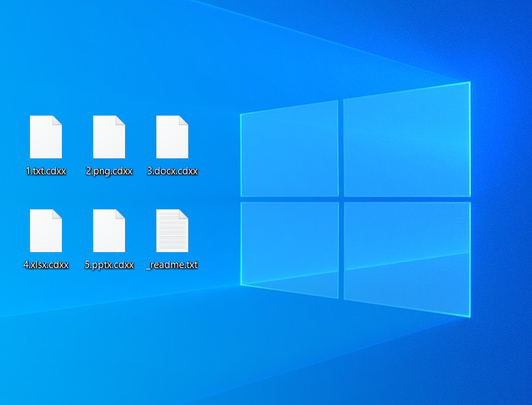The height and width of the screenshot is (405, 532).
Task: Click the folded corner of the _readme.txt icon
Action: 184,214
